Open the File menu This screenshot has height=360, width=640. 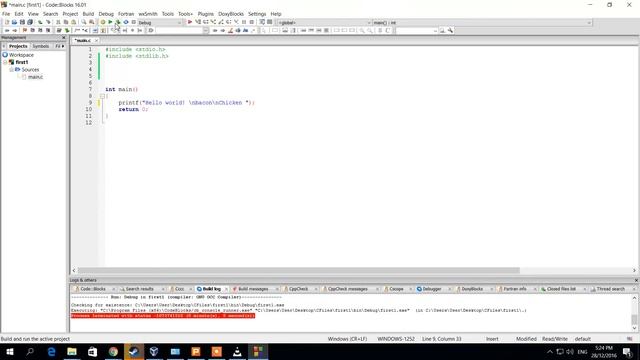click(x=6, y=14)
